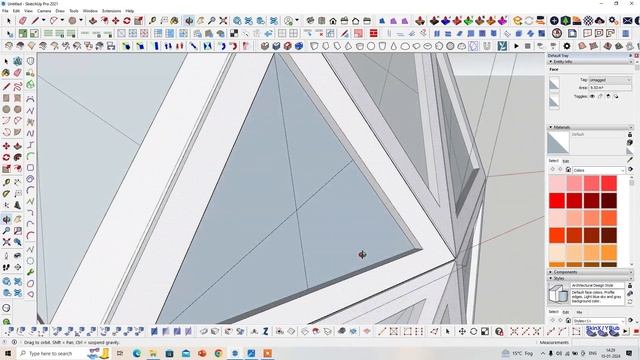Select the Pie arc tool
Image resolution: width=640 pixels, height=360 pixels.
coord(18,132)
